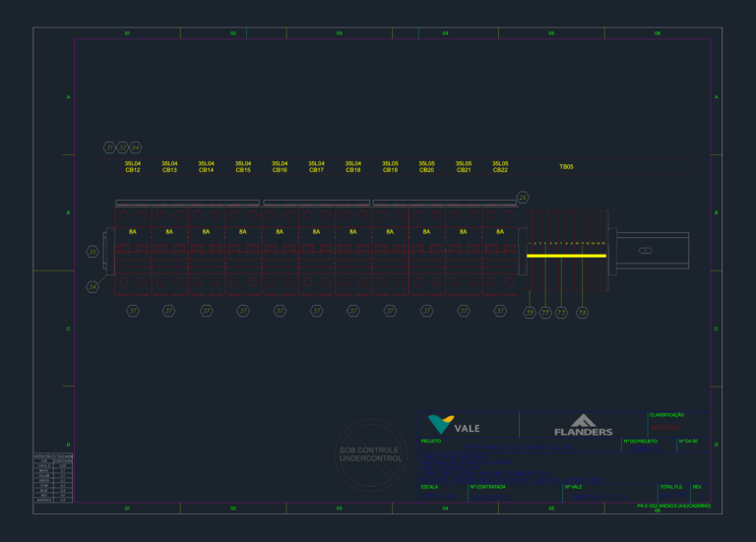Select balloon 35 under terminal block TB05
Image resolution: width=756 pixels, height=542 pixels.
tap(530, 313)
